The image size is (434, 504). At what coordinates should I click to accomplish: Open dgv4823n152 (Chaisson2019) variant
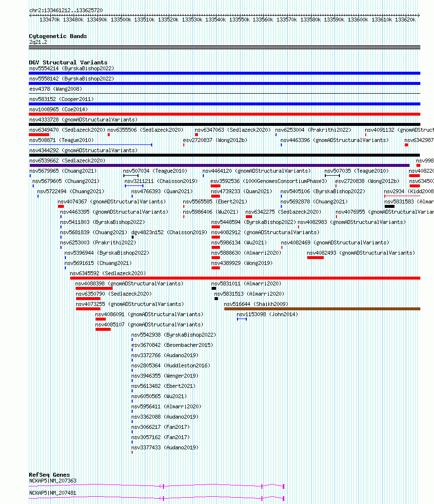[x=169, y=233]
